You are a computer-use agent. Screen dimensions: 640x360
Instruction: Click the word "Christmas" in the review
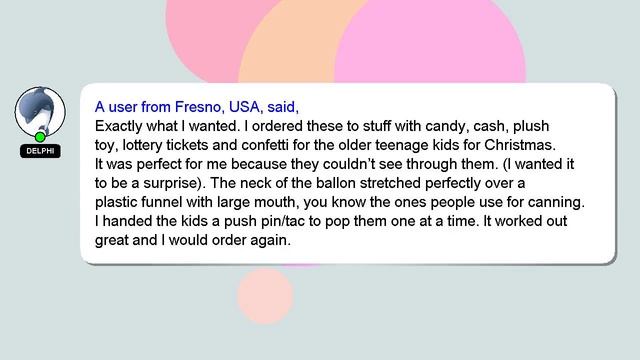[520, 145]
